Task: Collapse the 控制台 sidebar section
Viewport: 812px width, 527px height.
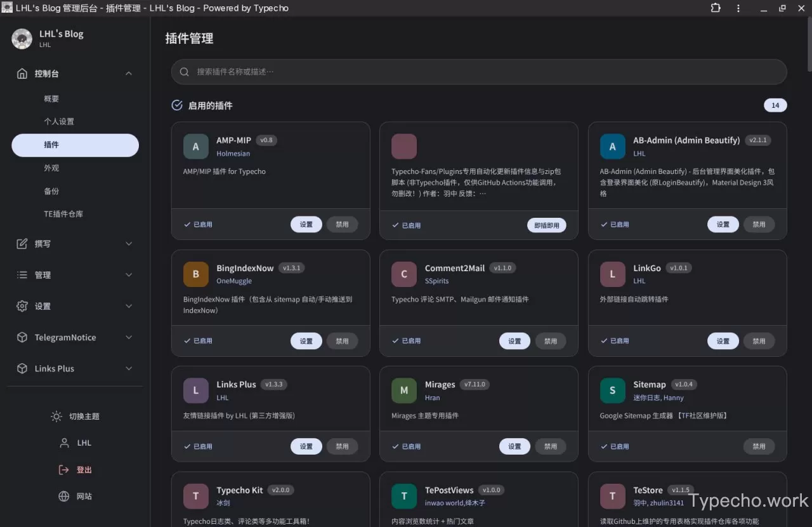Action: (129, 74)
